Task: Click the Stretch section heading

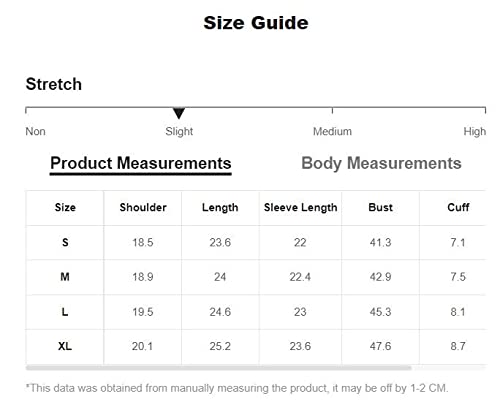Action: pyautogui.click(x=54, y=84)
